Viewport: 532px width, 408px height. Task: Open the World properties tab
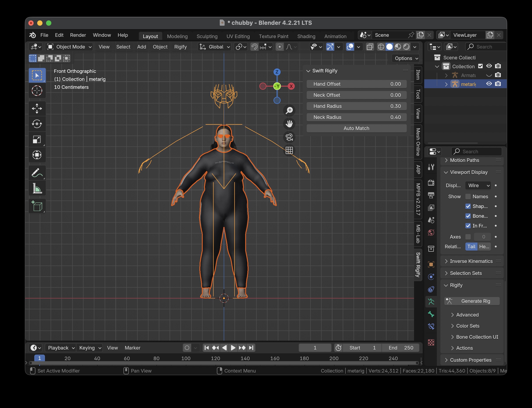(x=431, y=233)
